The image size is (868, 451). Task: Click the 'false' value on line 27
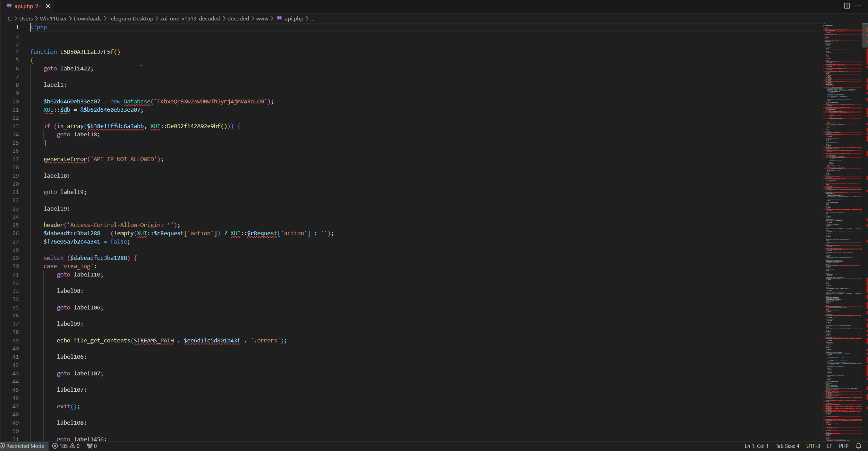(x=118, y=241)
